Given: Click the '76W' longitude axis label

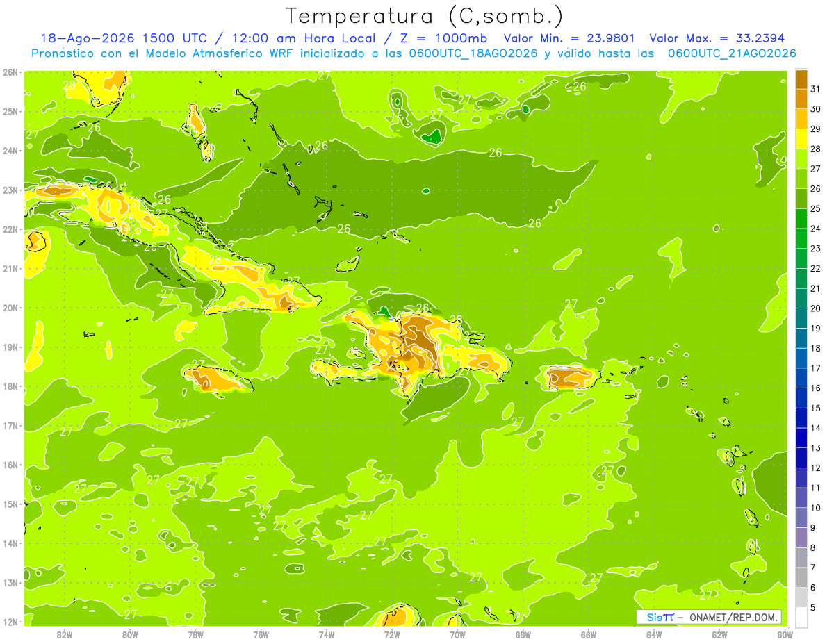Looking at the screenshot, I should click(x=261, y=634).
